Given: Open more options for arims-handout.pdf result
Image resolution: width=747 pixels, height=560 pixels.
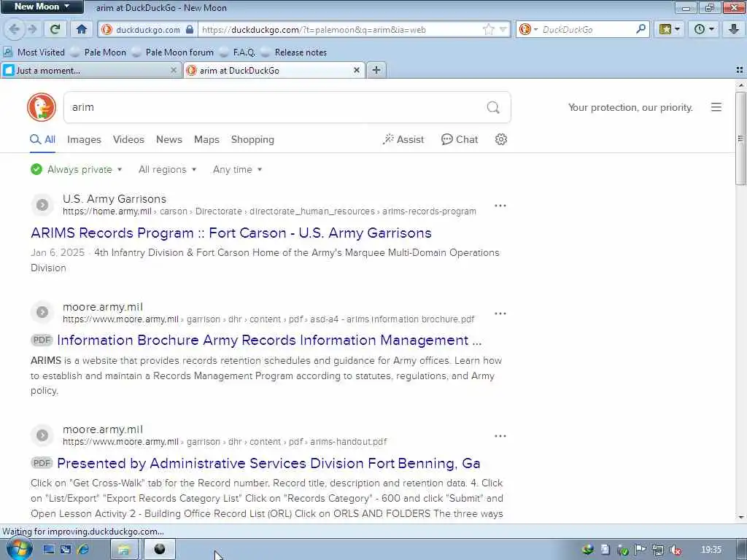Looking at the screenshot, I should [500, 436].
